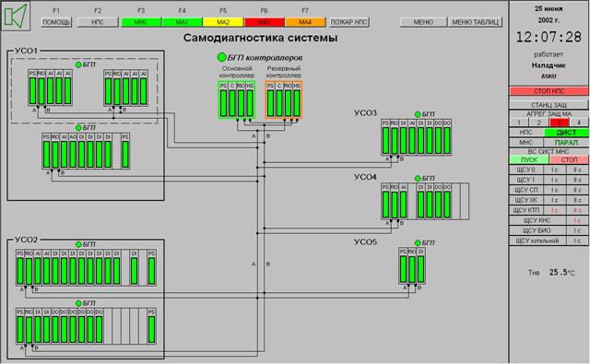Click the green ПУСК start button
The width and height of the screenshot is (590, 364).
pyautogui.click(x=529, y=159)
